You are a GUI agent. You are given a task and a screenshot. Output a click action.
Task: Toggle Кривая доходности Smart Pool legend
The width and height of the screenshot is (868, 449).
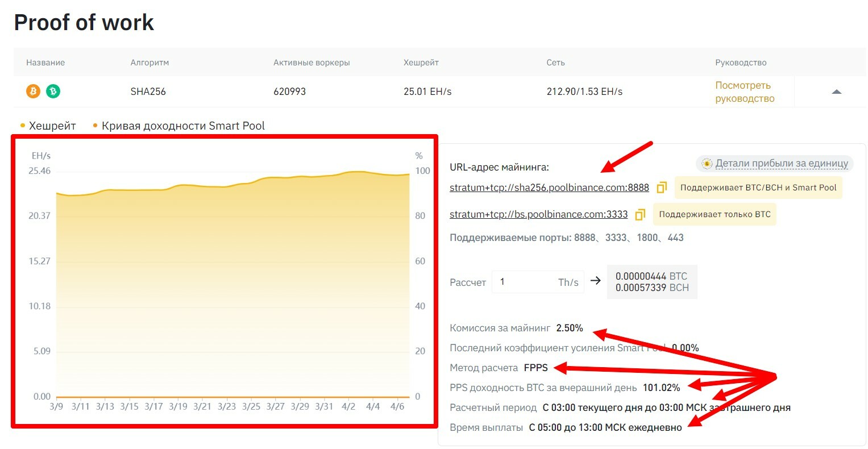(179, 126)
